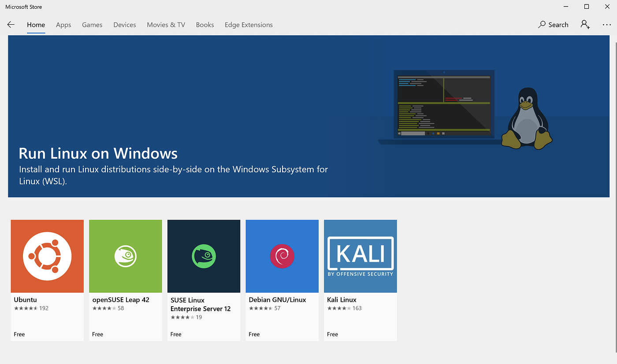Open the Debian GNU/Linux tile icon
Image resolution: width=617 pixels, height=364 pixels.
282,256
